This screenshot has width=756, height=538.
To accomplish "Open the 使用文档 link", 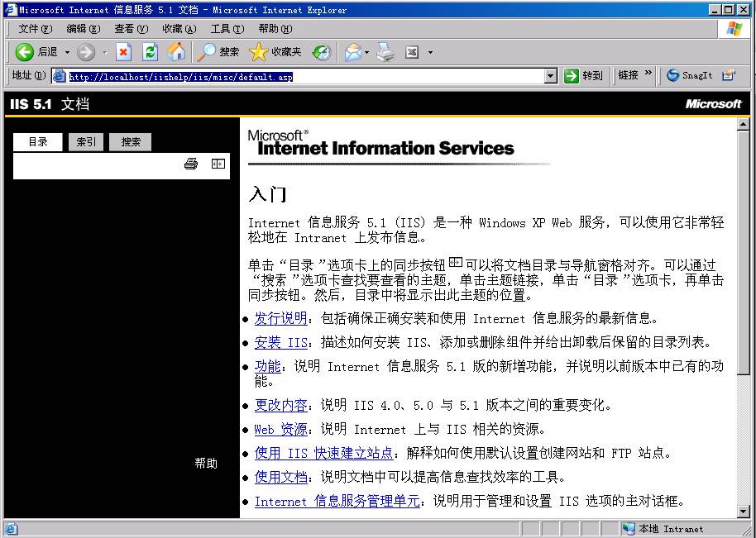I will [x=280, y=478].
